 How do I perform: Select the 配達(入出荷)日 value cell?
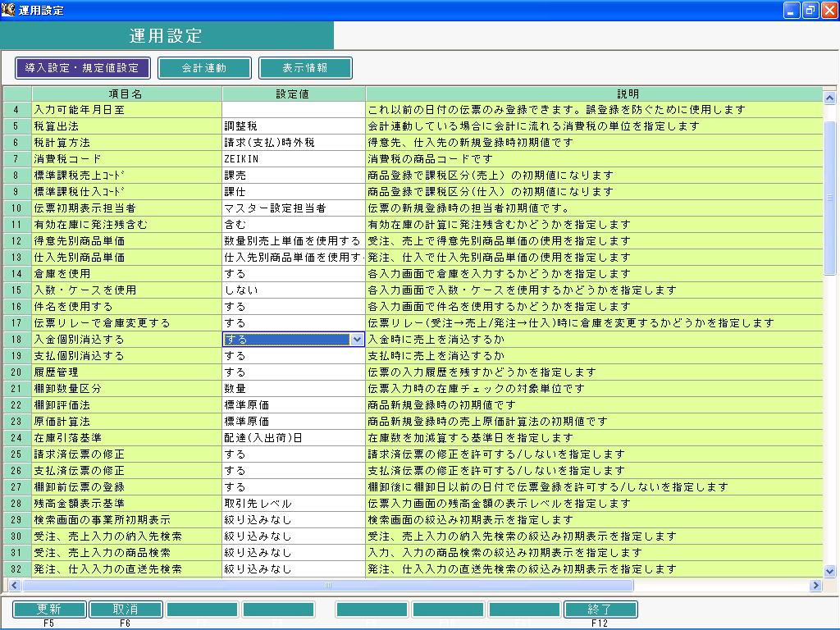click(294, 438)
